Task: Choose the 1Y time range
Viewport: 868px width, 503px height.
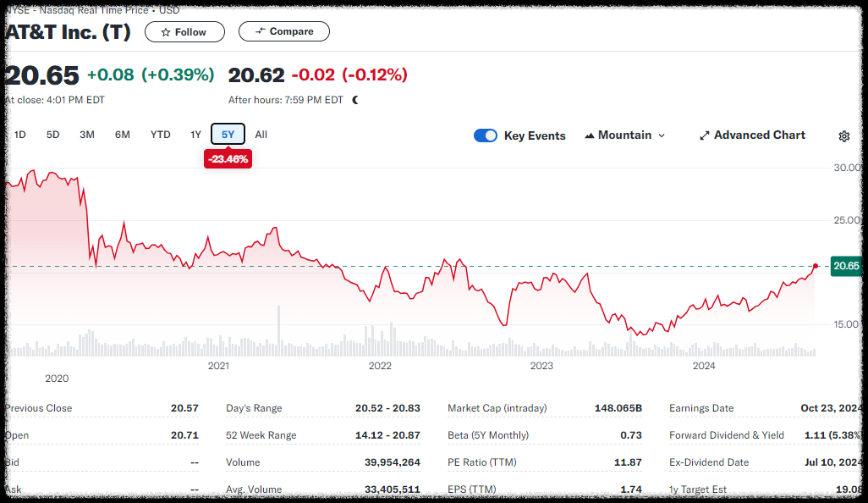Action: (x=196, y=135)
